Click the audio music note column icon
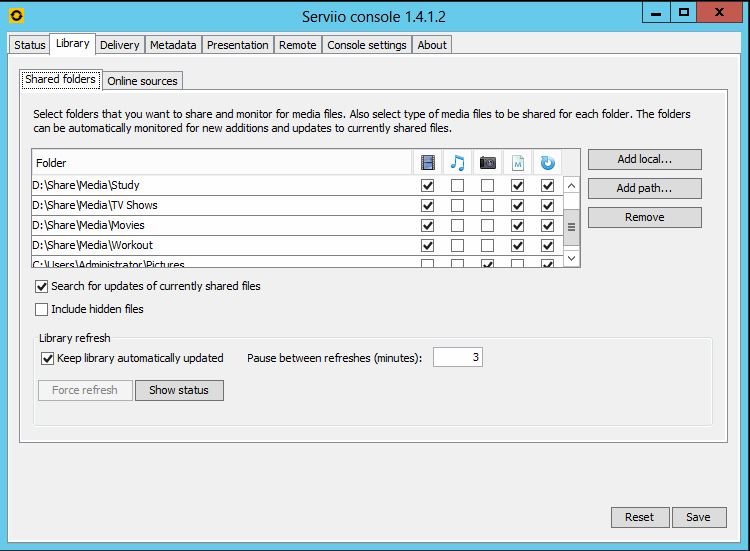 [x=458, y=163]
